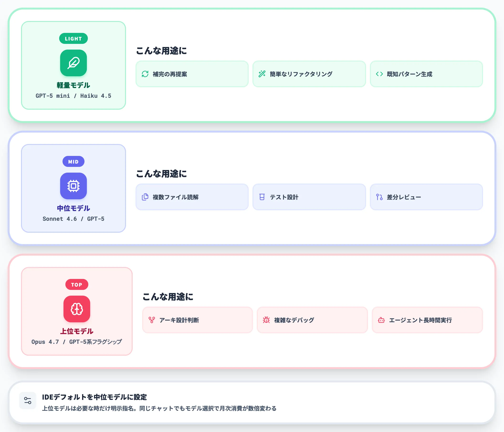This screenshot has width=504, height=432.
Task: Select the アーキ設計判断 chip
Action: (198, 320)
